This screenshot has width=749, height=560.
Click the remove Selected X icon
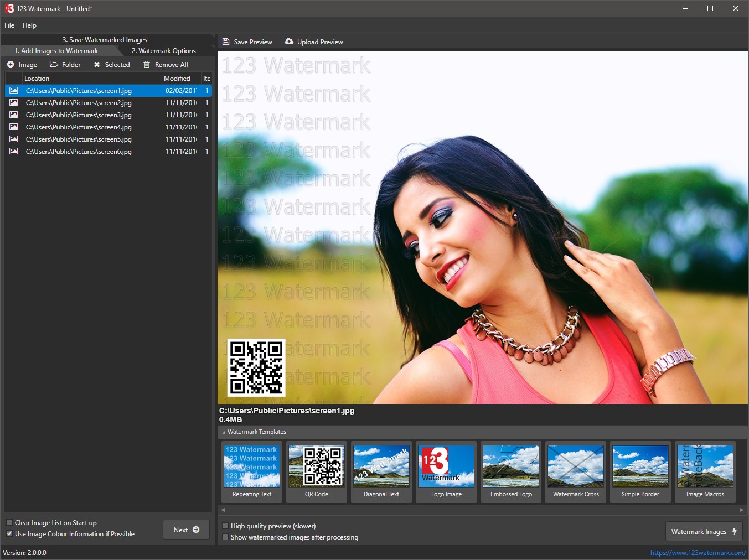pos(97,65)
